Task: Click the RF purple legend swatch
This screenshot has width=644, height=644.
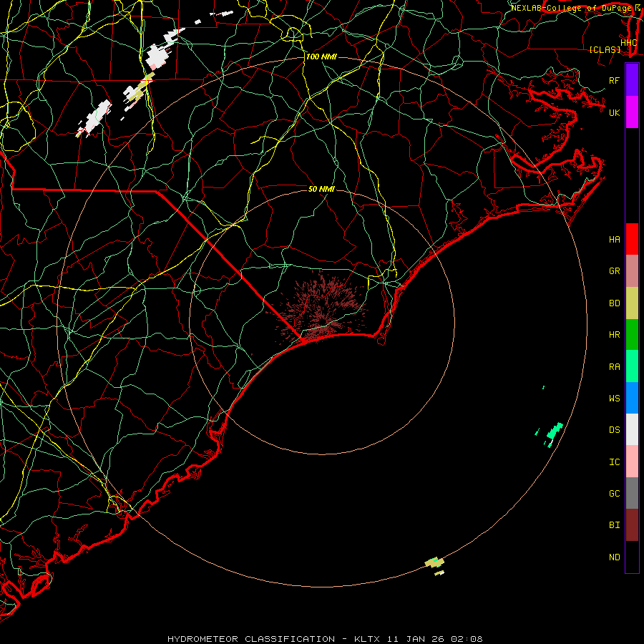Action: (632, 80)
